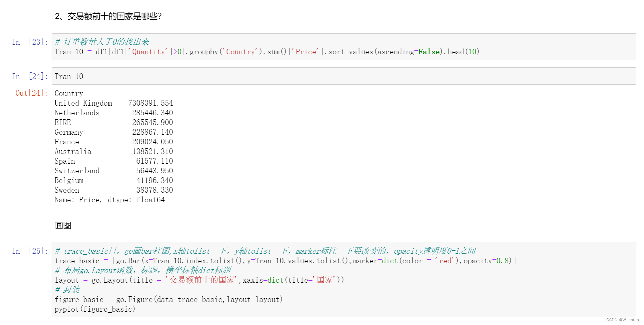Click the In [25] cell prompt label
644x325 pixels.
(29, 251)
